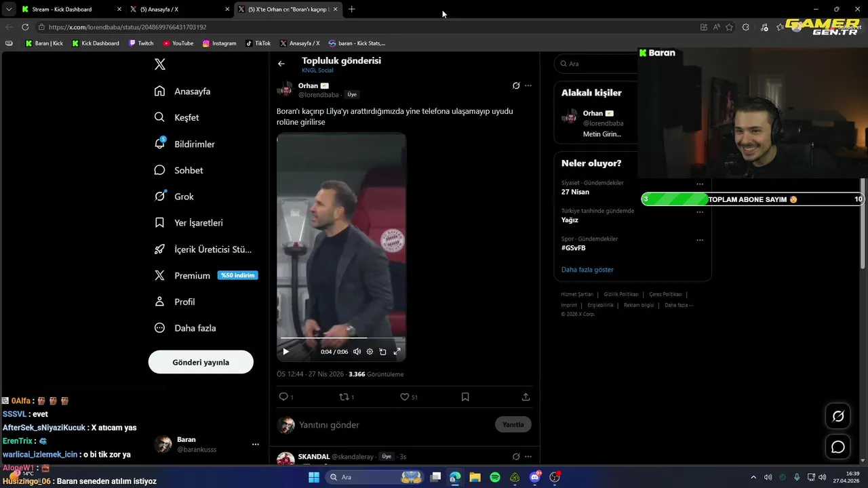Open video settings gear
868x488 pixels.
click(x=370, y=351)
